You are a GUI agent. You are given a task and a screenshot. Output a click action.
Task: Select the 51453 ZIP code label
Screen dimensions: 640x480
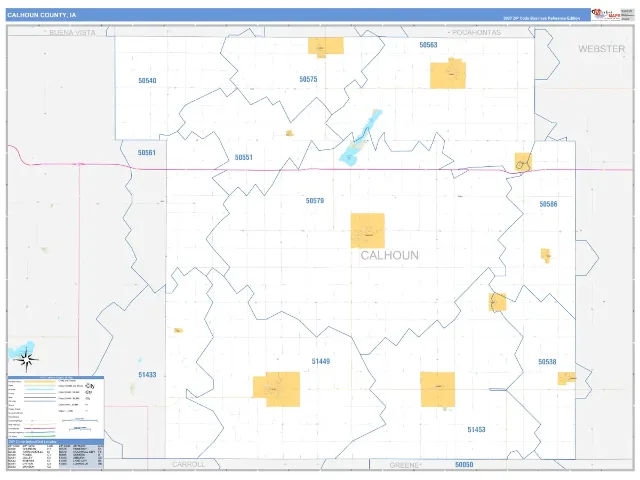click(476, 429)
